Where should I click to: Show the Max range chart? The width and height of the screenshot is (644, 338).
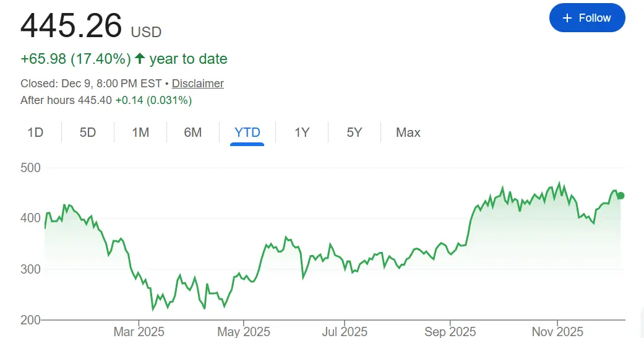tap(408, 132)
